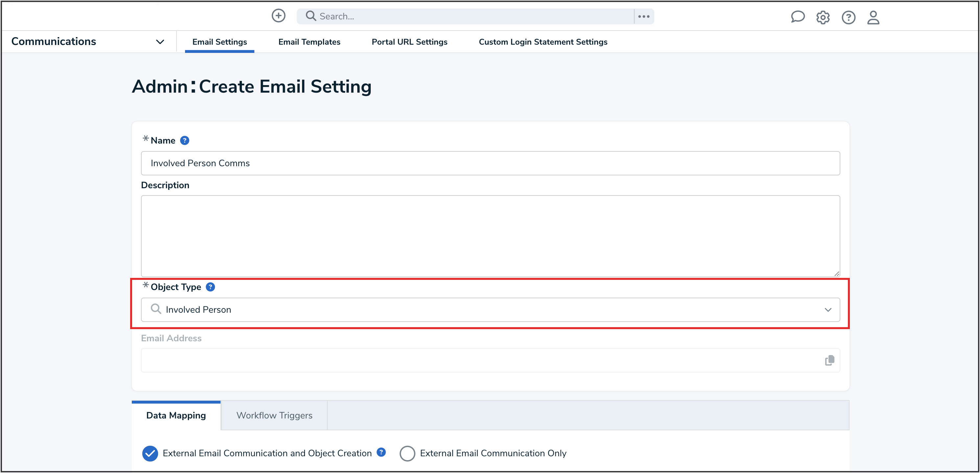980x473 pixels.
Task: Click help icon beside Object Creation option
Action: (381, 452)
